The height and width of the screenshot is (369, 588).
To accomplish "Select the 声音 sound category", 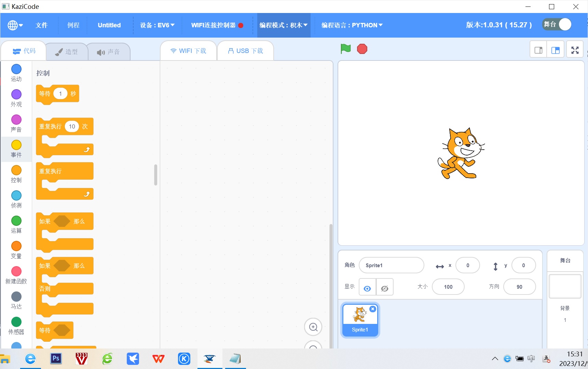I will pyautogui.click(x=16, y=124).
